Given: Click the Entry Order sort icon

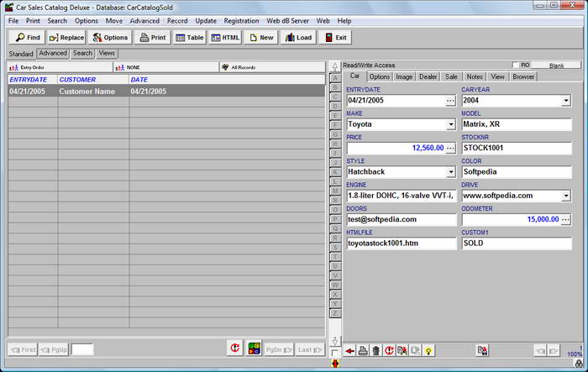Looking at the screenshot, I should (14, 67).
